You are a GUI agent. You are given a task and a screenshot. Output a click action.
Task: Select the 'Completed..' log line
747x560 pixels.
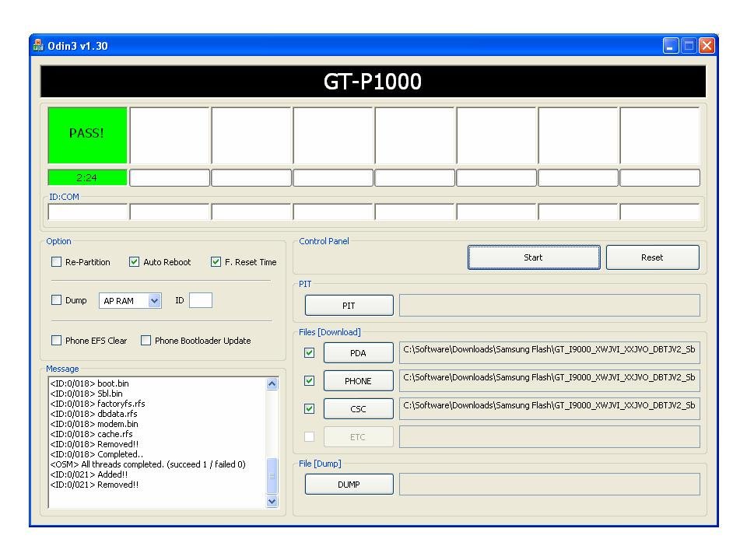point(96,454)
